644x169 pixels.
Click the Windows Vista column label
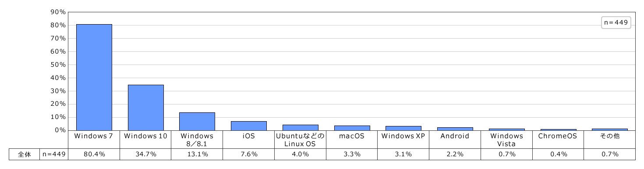click(506, 140)
